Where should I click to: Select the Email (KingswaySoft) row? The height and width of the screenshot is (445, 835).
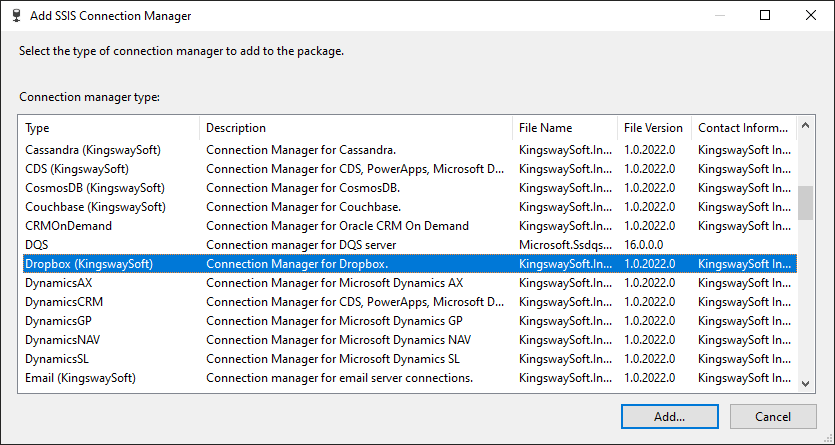tap(410, 378)
